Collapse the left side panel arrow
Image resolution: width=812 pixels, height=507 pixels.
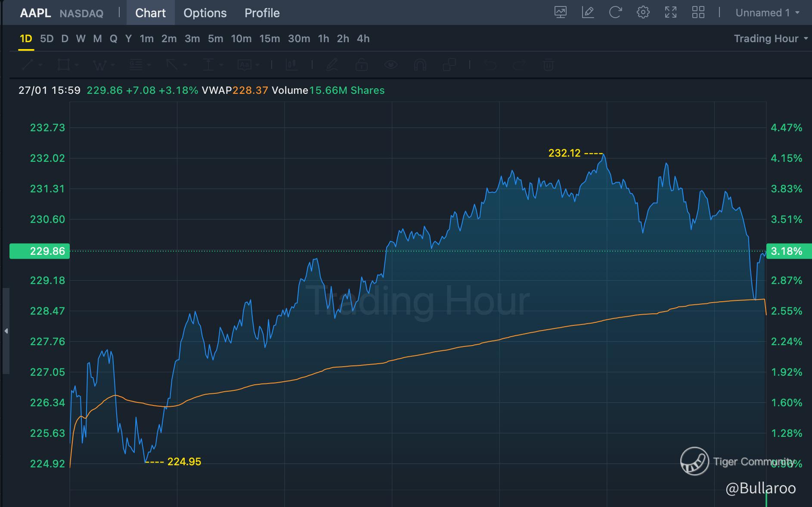click(x=6, y=331)
